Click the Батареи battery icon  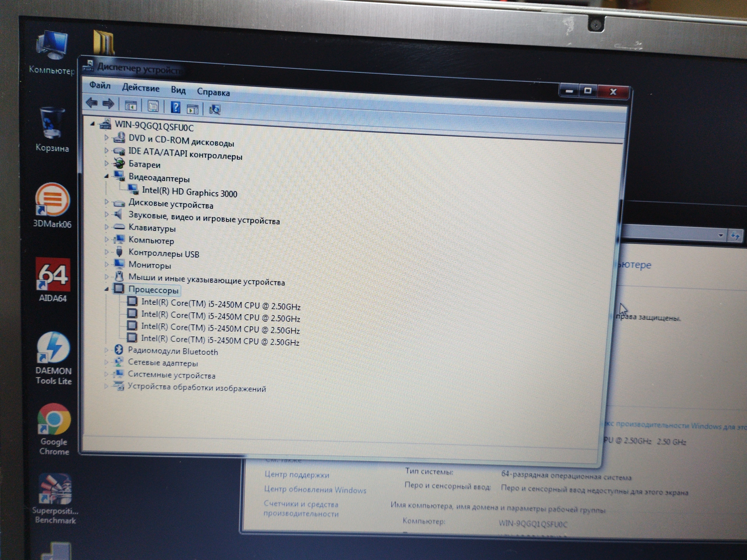point(119,163)
